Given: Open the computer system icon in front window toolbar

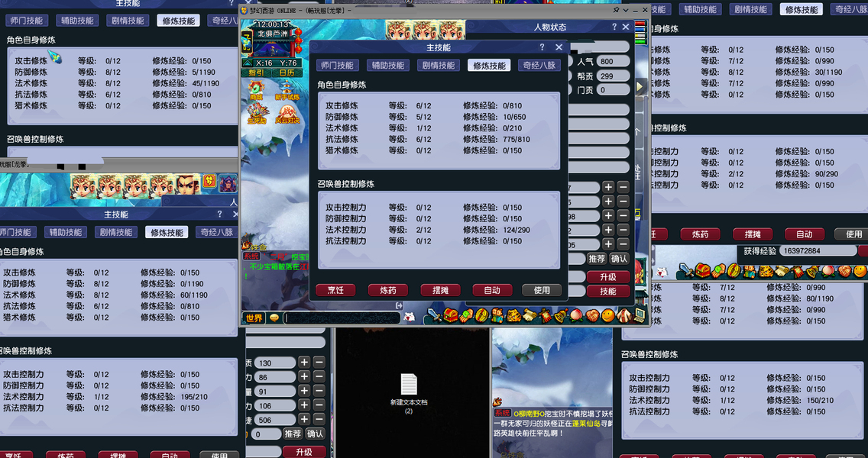Looking at the screenshot, I should pyautogui.click(x=640, y=315).
